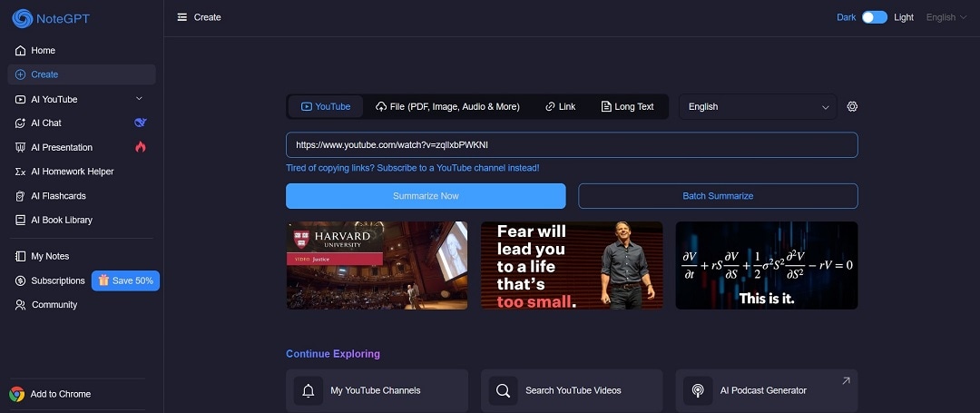Click the chain icon on Link tab

550,107
